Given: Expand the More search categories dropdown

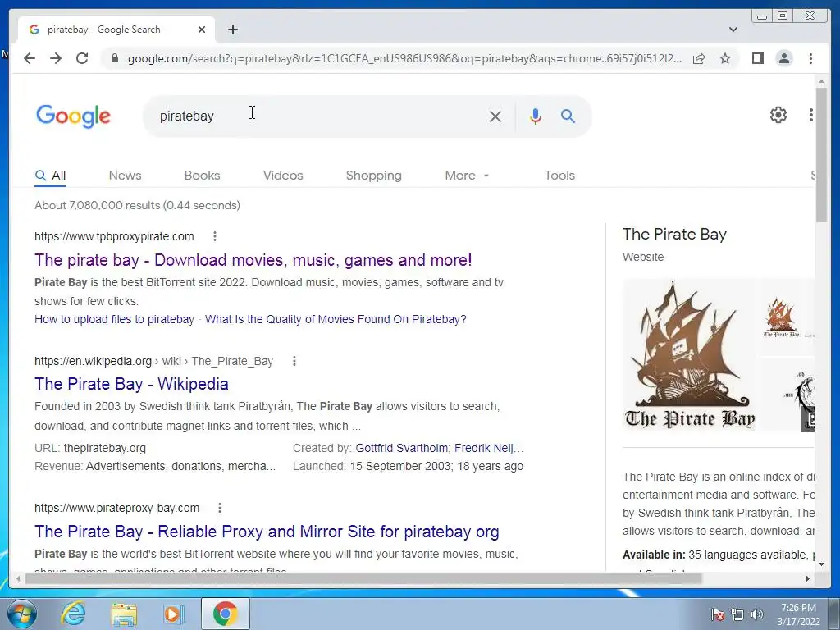Looking at the screenshot, I should pos(467,176).
